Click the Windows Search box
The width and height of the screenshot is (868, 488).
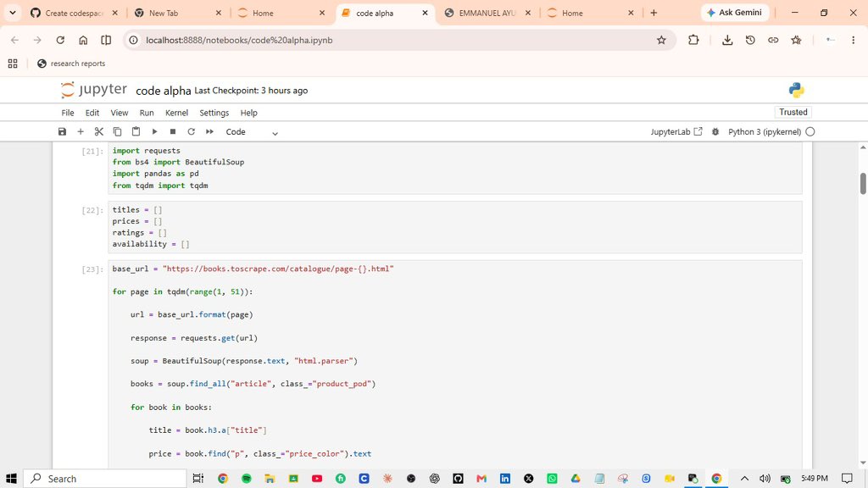[105, 479]
